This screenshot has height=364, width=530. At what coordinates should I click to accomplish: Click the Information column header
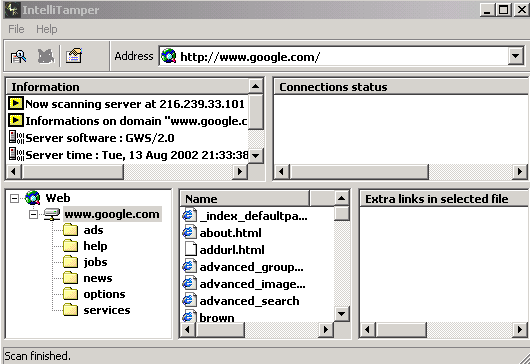click(127, 87)
